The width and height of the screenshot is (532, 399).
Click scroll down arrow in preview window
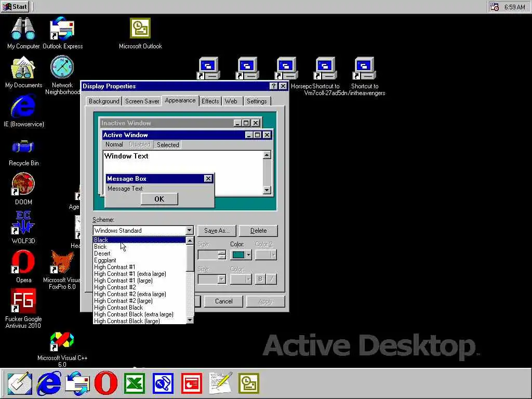(x=267, y=190)
